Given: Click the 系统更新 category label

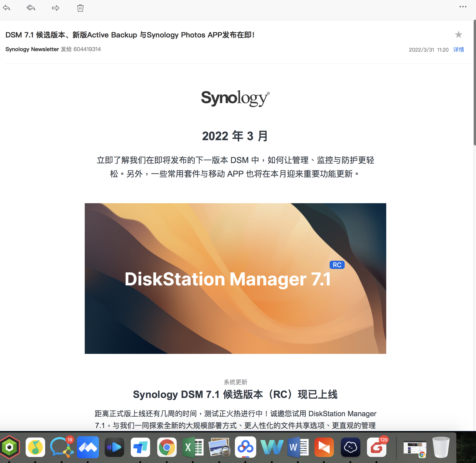Looking at the screenshot, I should tap(235, 382).
